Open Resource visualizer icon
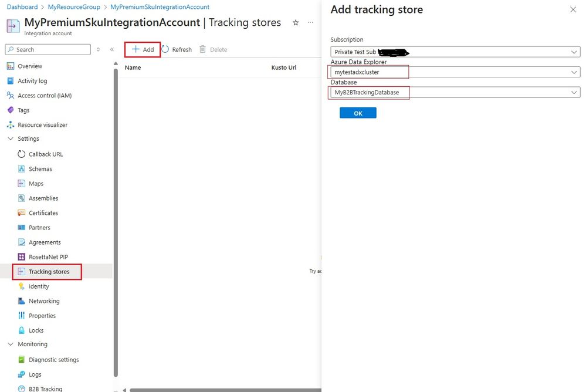Viewport: 586px width, 392px height. pos(11,125)
